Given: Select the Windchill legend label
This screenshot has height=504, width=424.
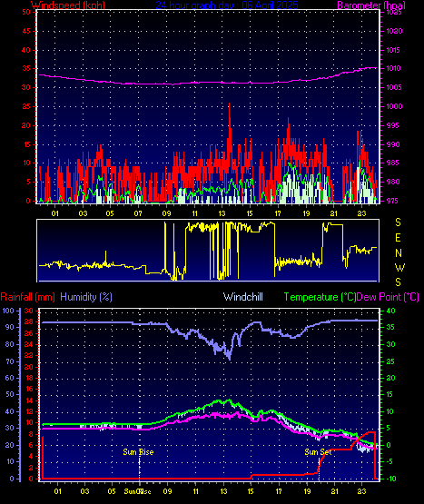Looking at the screenshot, I should (243, 297).
